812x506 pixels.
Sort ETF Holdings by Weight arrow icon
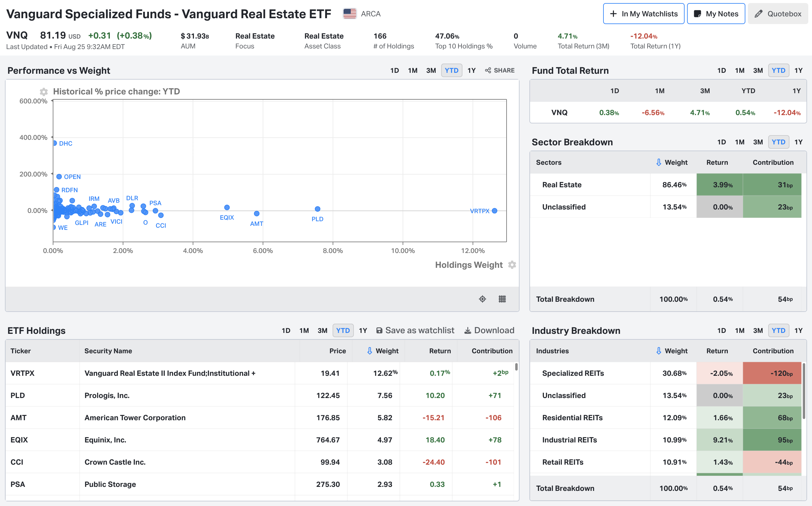[x=369, y=351]
